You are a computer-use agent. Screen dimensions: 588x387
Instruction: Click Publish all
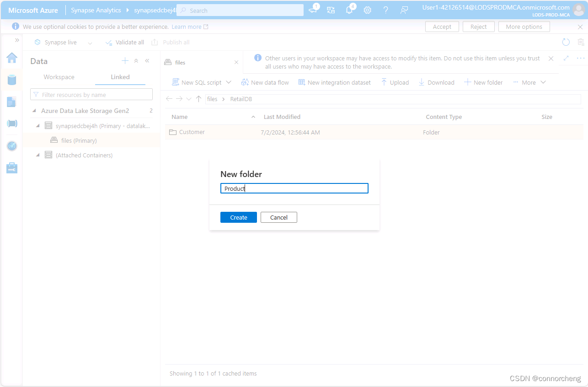pyautogui.click(x=170, y=43)
